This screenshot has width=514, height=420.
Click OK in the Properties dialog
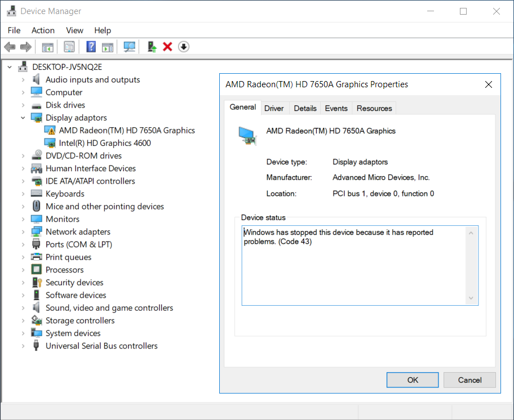tap(413, 380)
